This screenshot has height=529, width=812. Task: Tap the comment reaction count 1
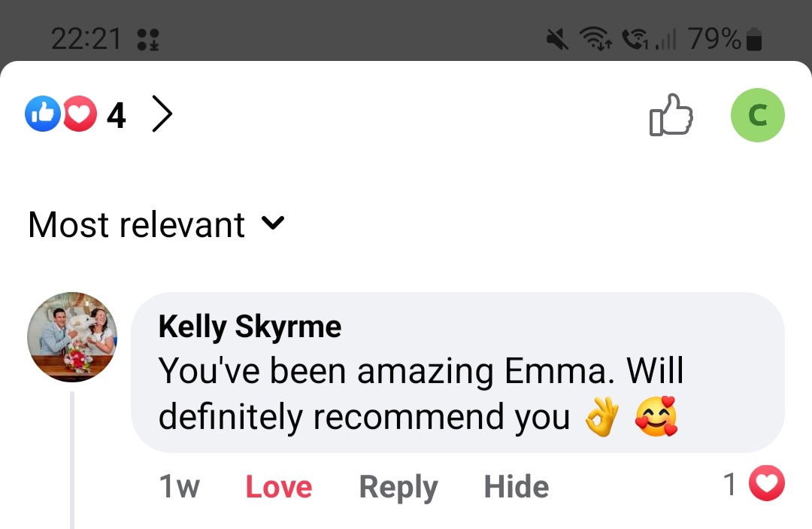point(729,485)
